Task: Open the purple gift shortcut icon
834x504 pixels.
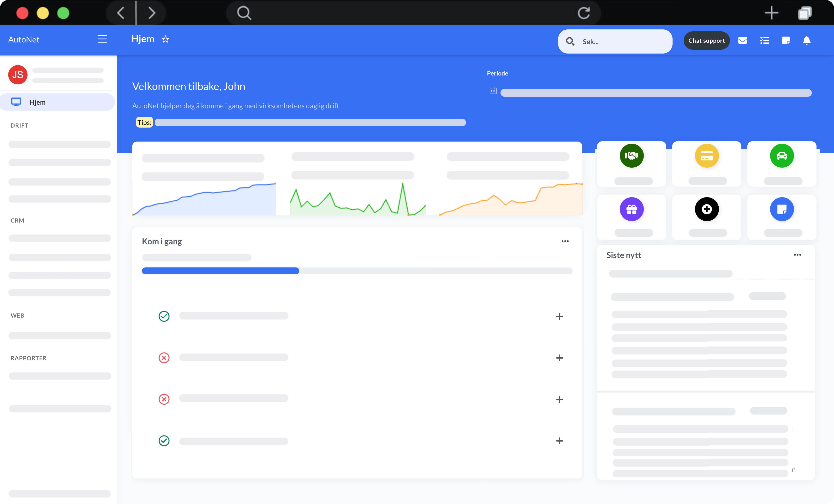Action: tap(631, 209)
